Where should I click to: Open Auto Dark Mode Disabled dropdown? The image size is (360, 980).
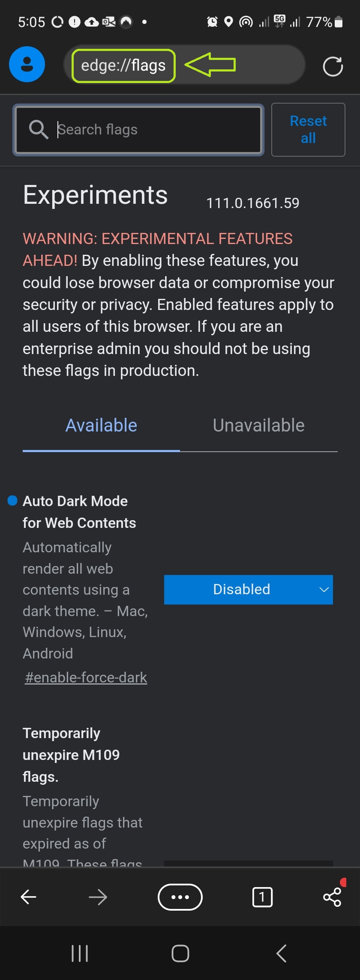click(242, 590)
